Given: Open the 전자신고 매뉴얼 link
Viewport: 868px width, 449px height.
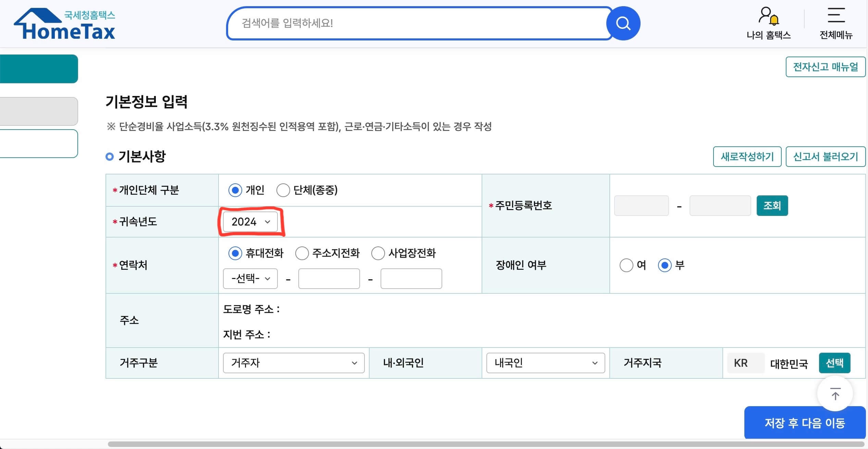Looking at the screenshot, I should [x=826, y=67].
